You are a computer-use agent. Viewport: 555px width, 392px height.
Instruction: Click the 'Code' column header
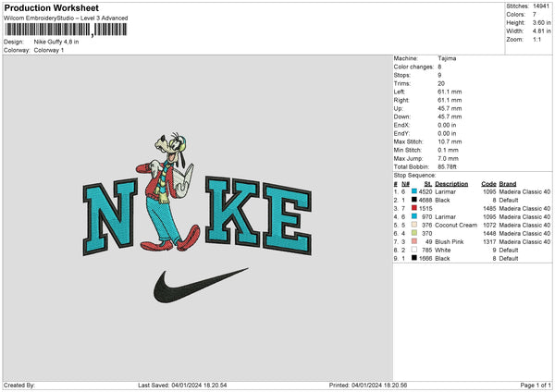(488, 184)
